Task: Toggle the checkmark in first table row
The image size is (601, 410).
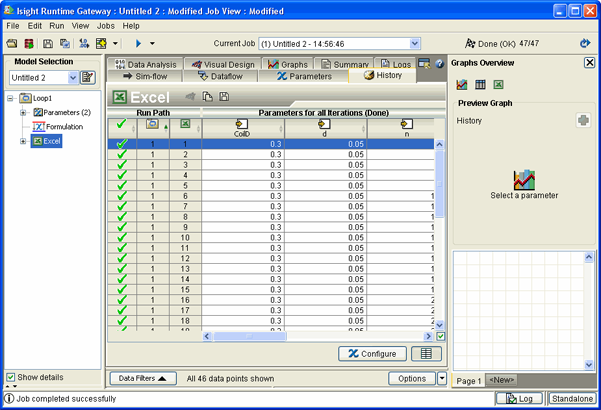Action: click(121, 145)
